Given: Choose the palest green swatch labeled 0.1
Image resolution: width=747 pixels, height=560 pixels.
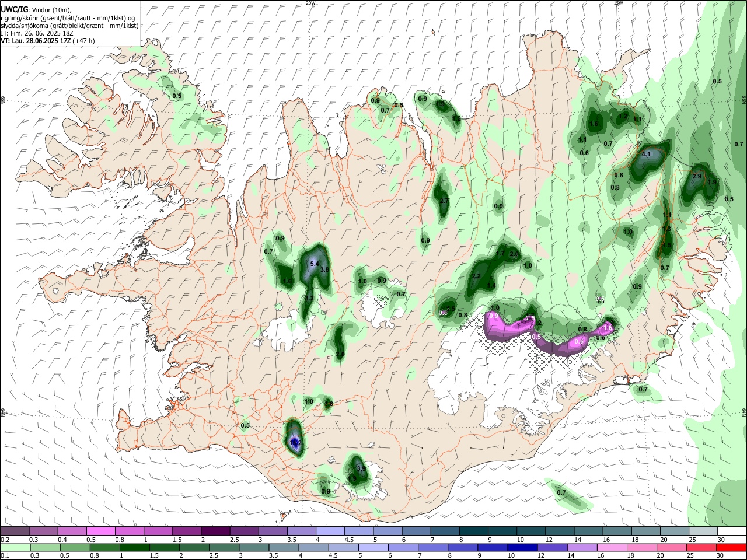Looking at the screenshot, I should coord(15,547).
